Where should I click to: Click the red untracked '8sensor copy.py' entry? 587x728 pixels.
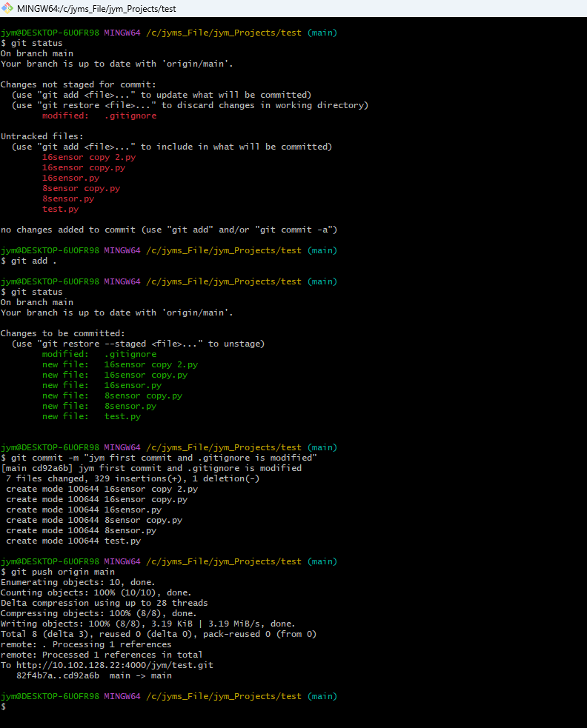pos(82,189)
